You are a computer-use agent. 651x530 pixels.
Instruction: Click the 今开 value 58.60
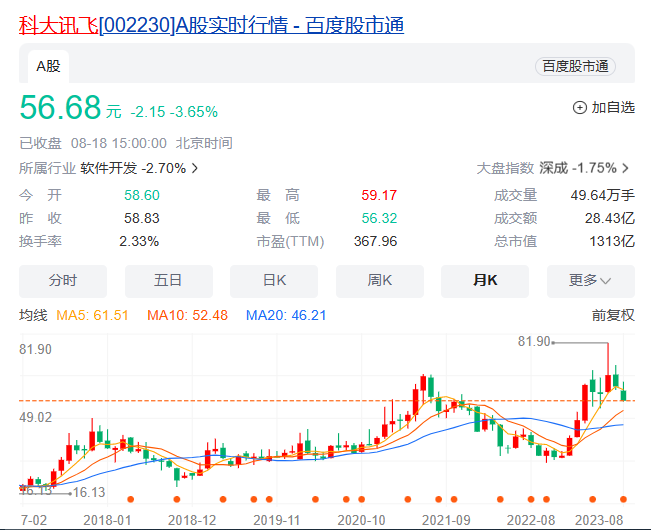point(142,195)
